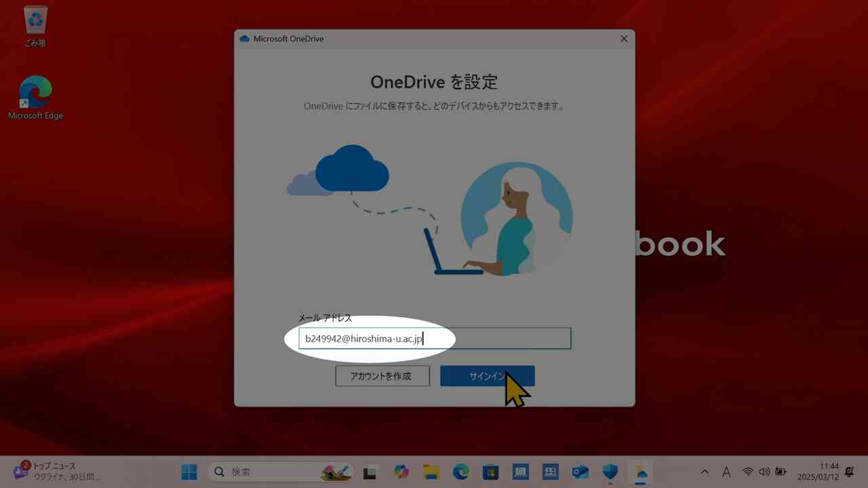Image resolution: width=868 pixels, height=488 pixels.
Task: Open Copilot from the taskbar
Action: (401, 471)
